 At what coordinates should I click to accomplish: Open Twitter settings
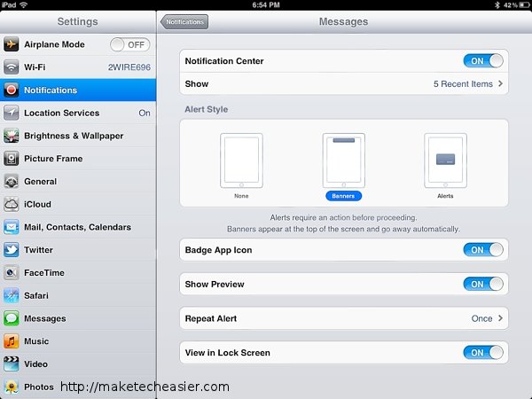[x=78, y=250]
